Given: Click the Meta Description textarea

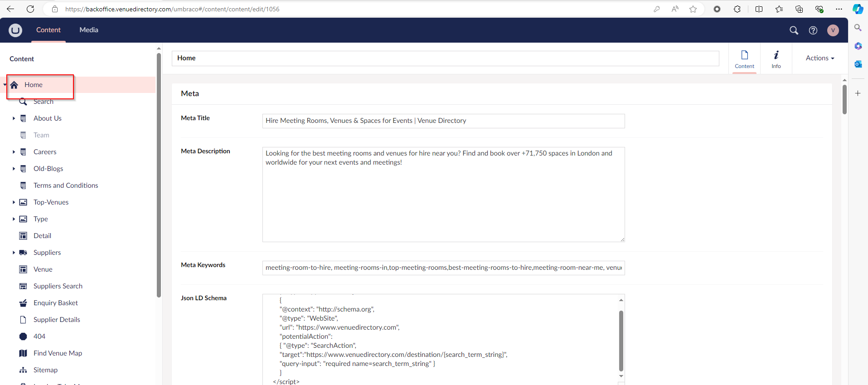Looking at the screenshot, I should (444, 195).
